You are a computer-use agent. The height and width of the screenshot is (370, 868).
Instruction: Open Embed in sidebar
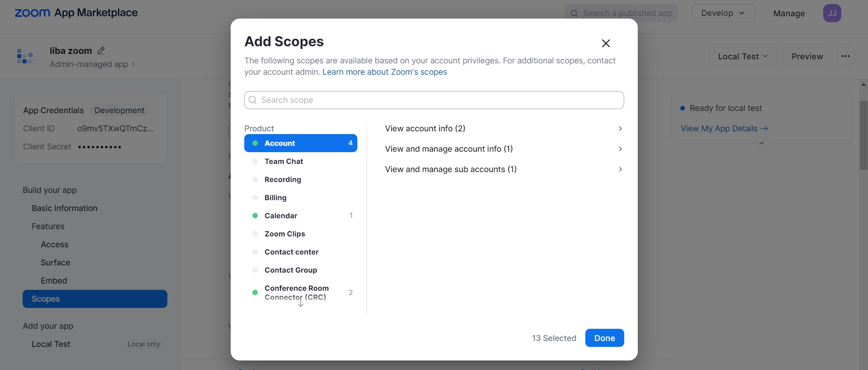coord(54,281)
